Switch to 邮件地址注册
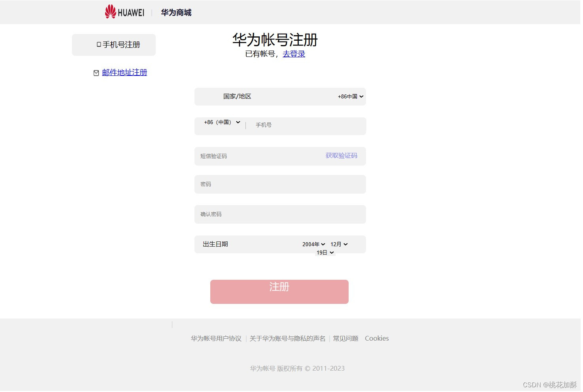This screenshot has width=583, height=392. (125, 72)
